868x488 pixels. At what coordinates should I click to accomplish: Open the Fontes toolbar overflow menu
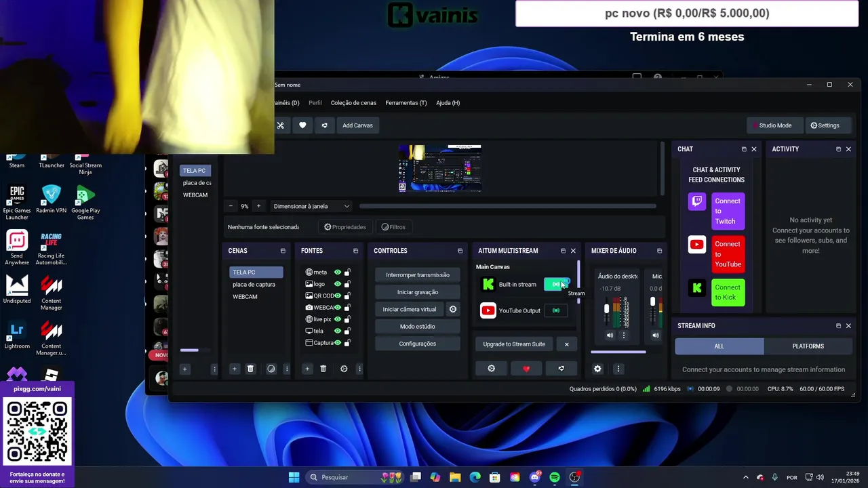359,369
